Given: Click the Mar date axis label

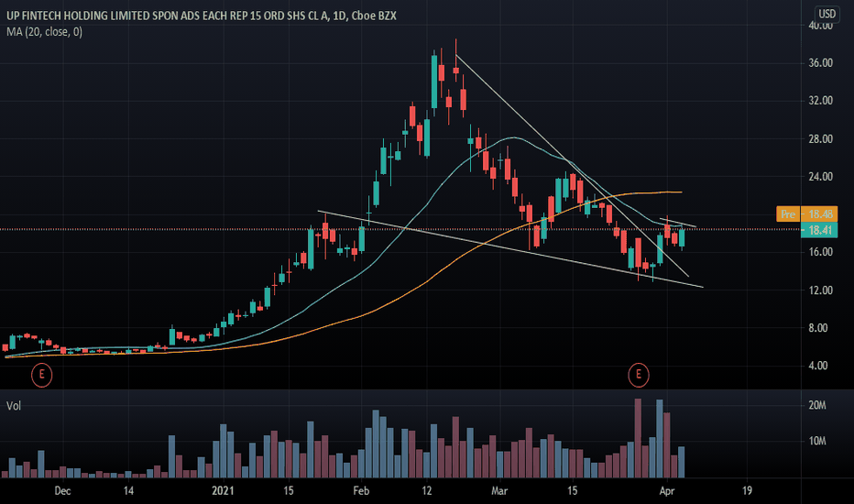Looking at the screenshot, I should tap(499, 491).
